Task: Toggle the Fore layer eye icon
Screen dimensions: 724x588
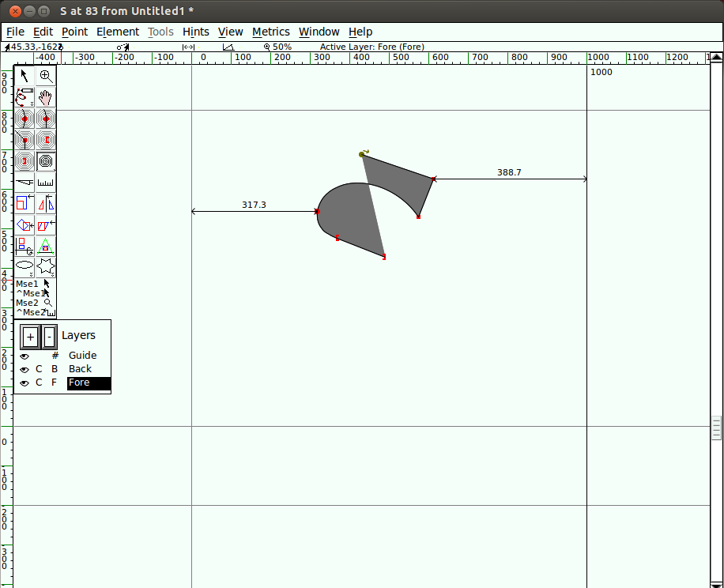Action: (x=25, y=383)
